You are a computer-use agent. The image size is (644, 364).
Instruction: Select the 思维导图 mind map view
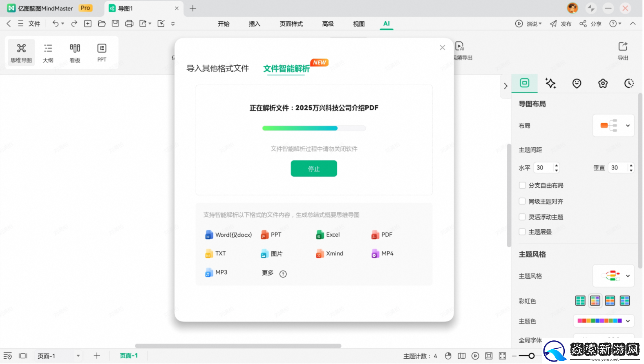coord(21,53)
